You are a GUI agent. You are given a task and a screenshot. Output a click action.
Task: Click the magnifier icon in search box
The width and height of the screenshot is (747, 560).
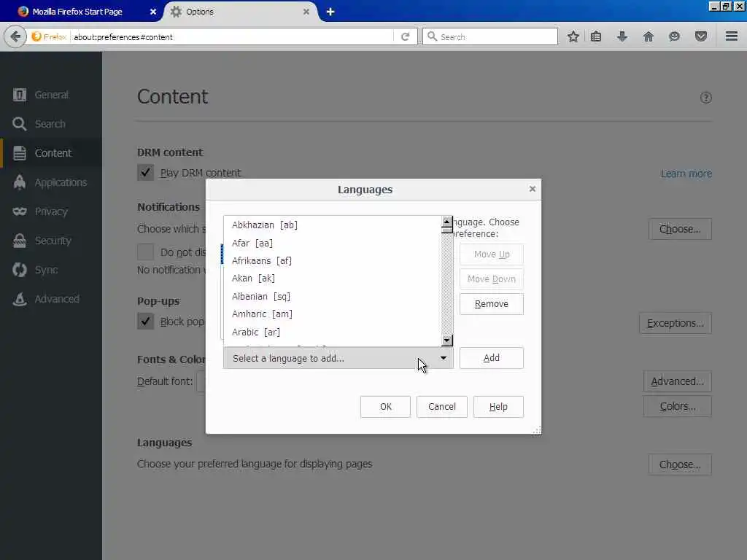coord(432,36)
